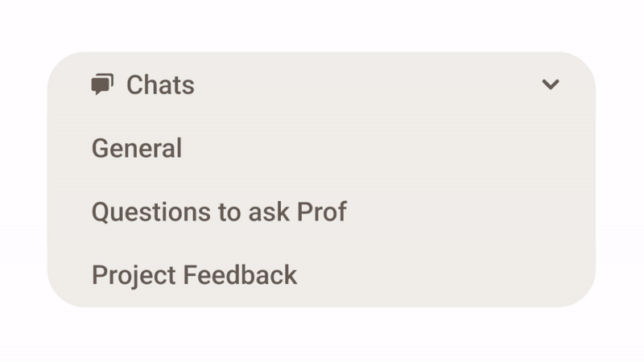
Task: Open the Questions to ask Prof chat
Action: pyautogui.click(x=219, y=212)
